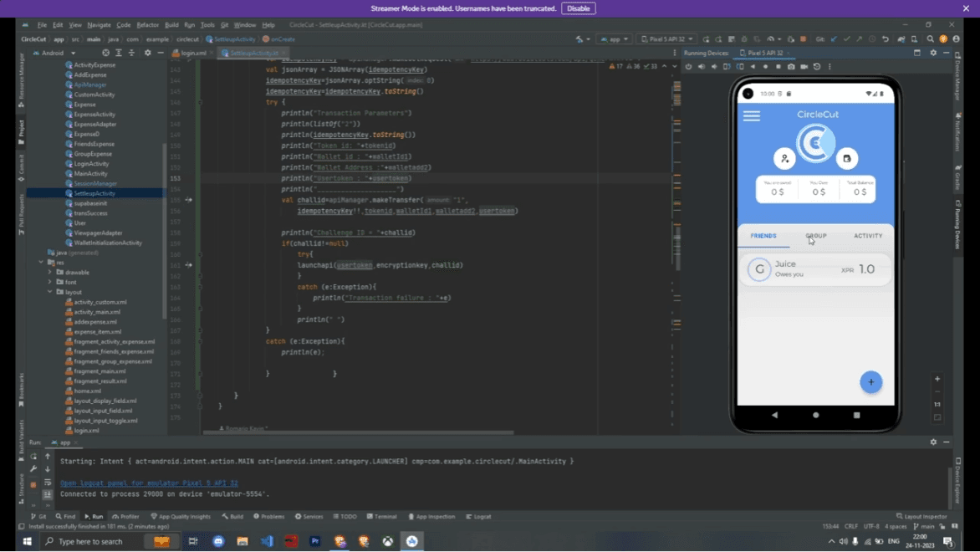Screen dimensions: 980x552
Task: Open Running Devices settings gear
Action: [933, 54]
